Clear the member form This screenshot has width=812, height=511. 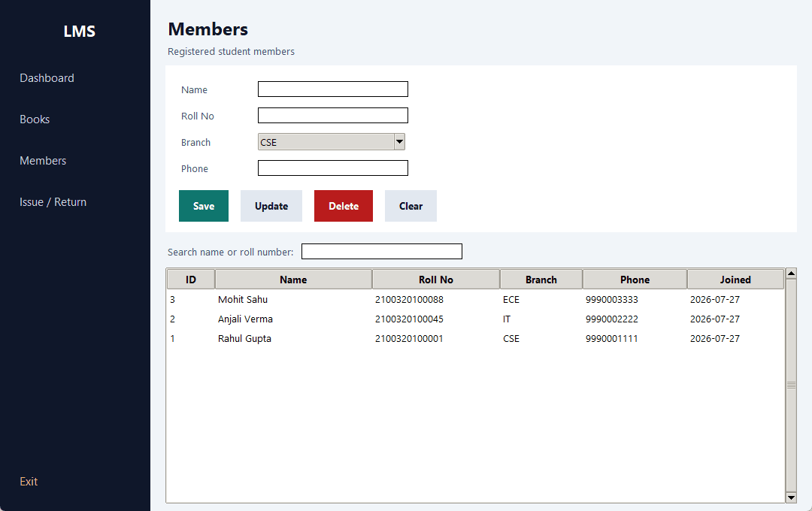(411, 206)
